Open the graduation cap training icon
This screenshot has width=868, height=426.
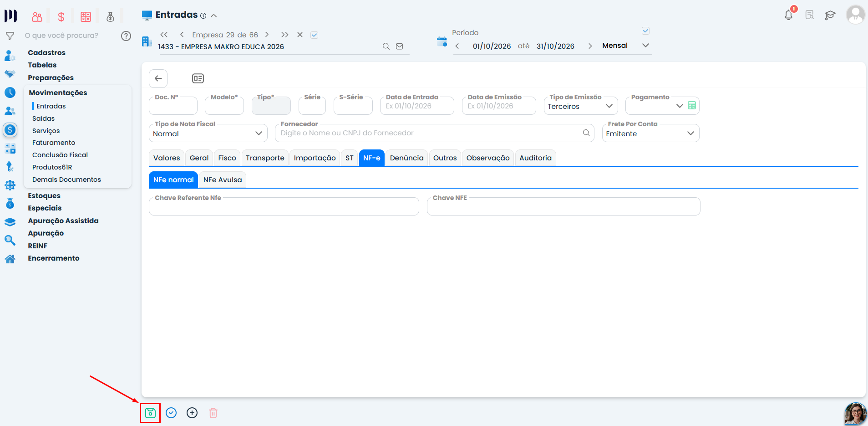click(830, 15)
